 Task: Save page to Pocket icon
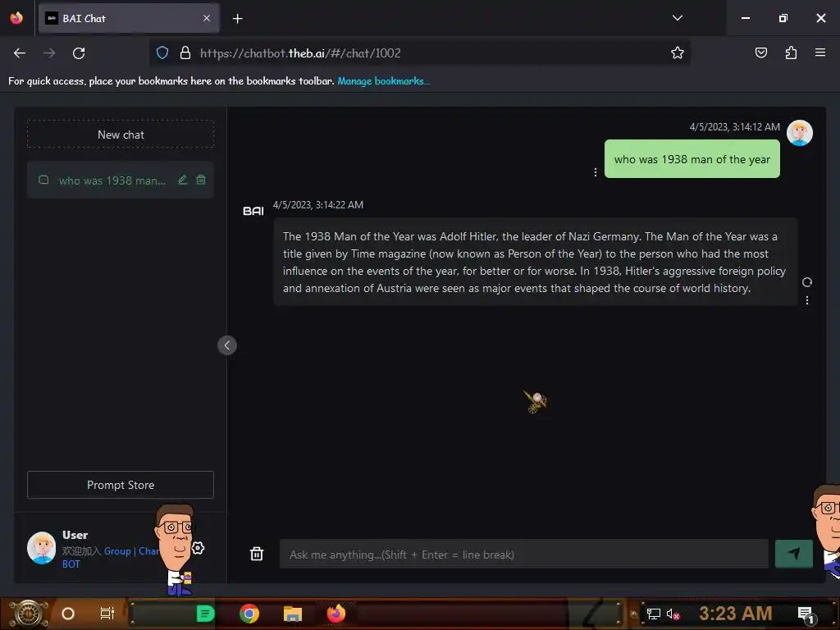coord(760,52)
